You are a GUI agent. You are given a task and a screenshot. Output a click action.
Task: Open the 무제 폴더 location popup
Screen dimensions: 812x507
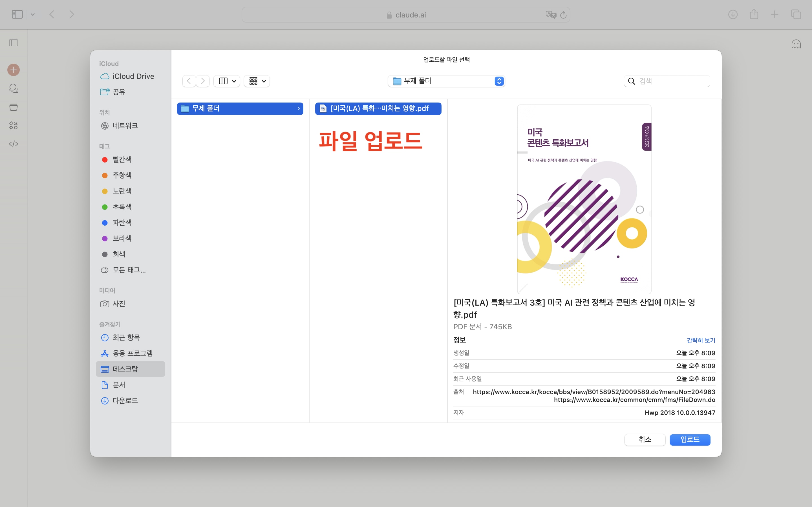(446, 81)
